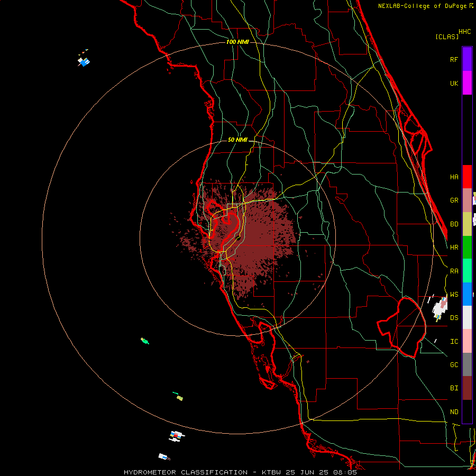Click the 'GR' legend label

pyautogui.click(x=454, y=200)
